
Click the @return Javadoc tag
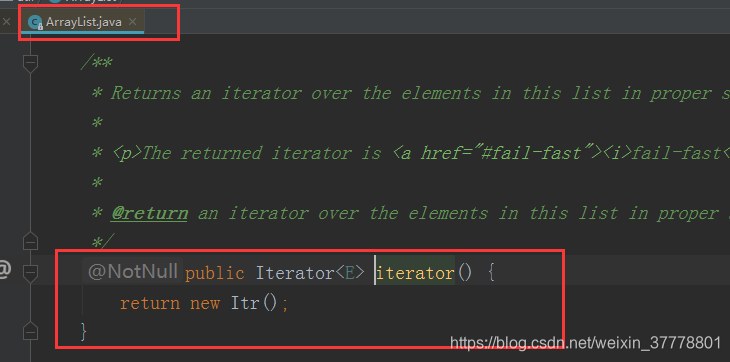(150, 214)
